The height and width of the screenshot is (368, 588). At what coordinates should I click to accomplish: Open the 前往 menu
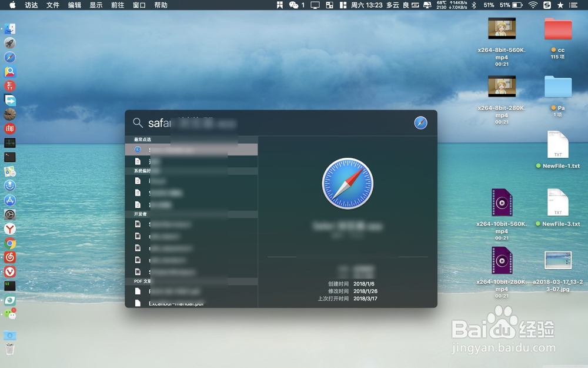pos(118,5)
